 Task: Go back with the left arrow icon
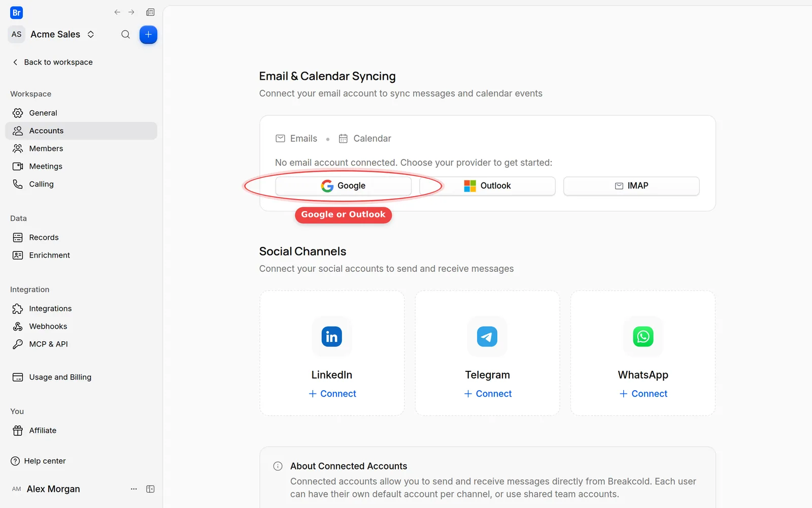point(117,12)
